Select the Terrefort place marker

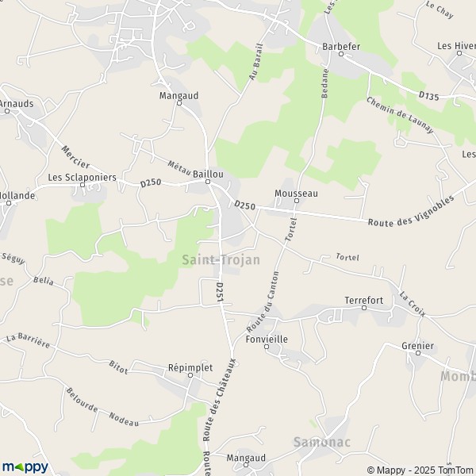coord(364,308)
